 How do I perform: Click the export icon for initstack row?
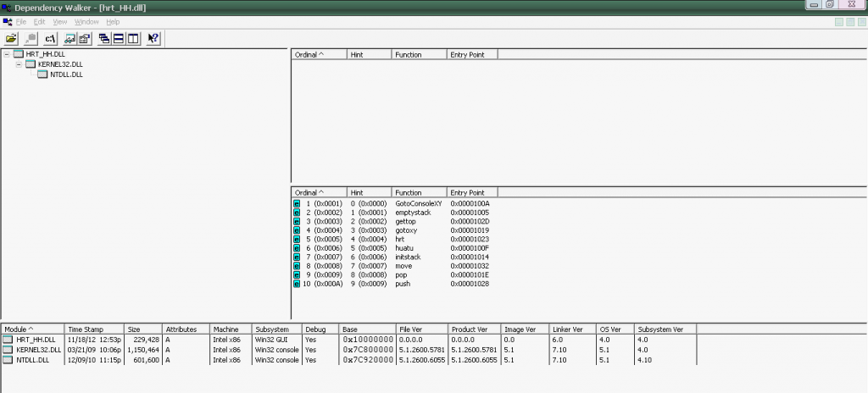[x=297, y=257]
